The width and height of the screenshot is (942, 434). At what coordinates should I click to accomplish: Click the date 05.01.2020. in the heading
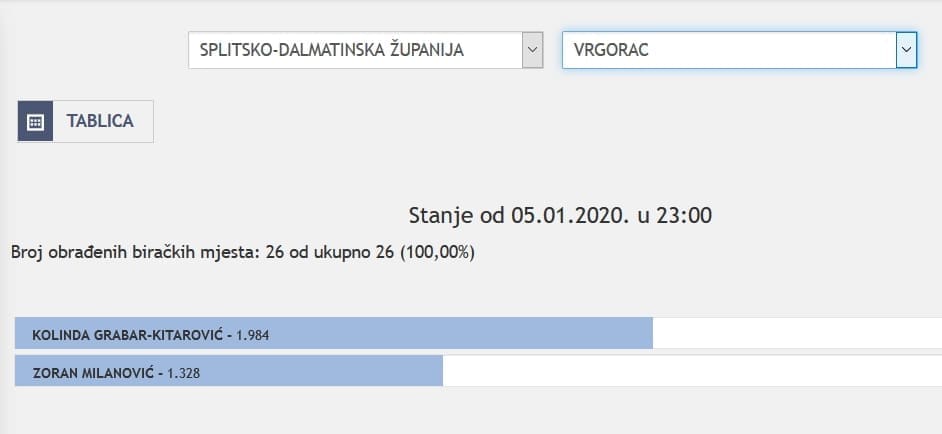tap(565, 215)
